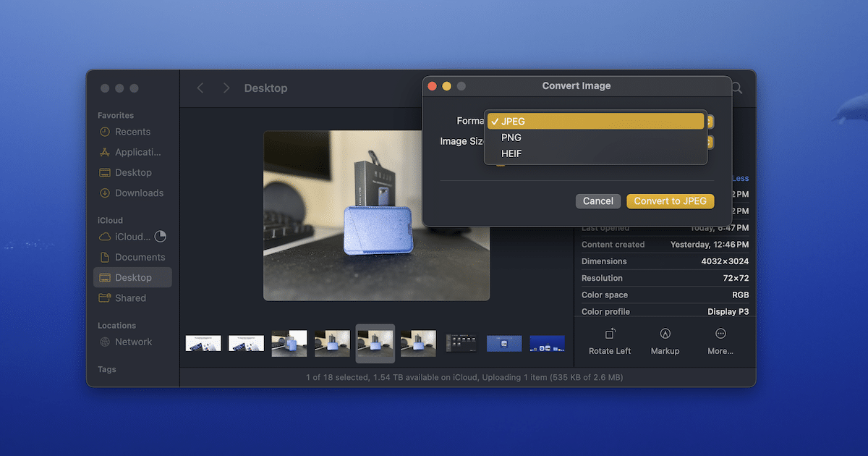Viewport: 868px width, 456px height.
Task: Go forward with the forward arrow
Action: click(x=226, y=88)
